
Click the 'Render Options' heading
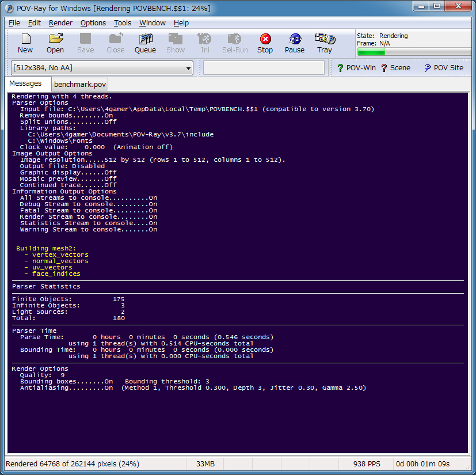(40, 368)
